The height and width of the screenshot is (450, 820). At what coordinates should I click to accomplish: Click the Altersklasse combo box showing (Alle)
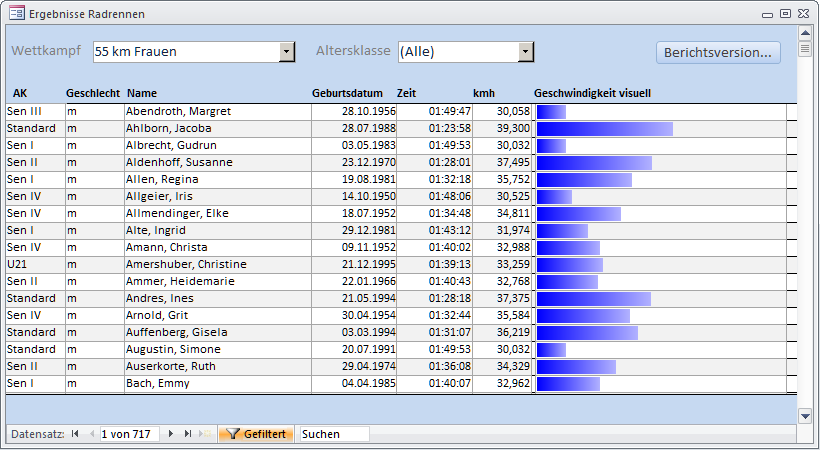click(x=457, y=52)
